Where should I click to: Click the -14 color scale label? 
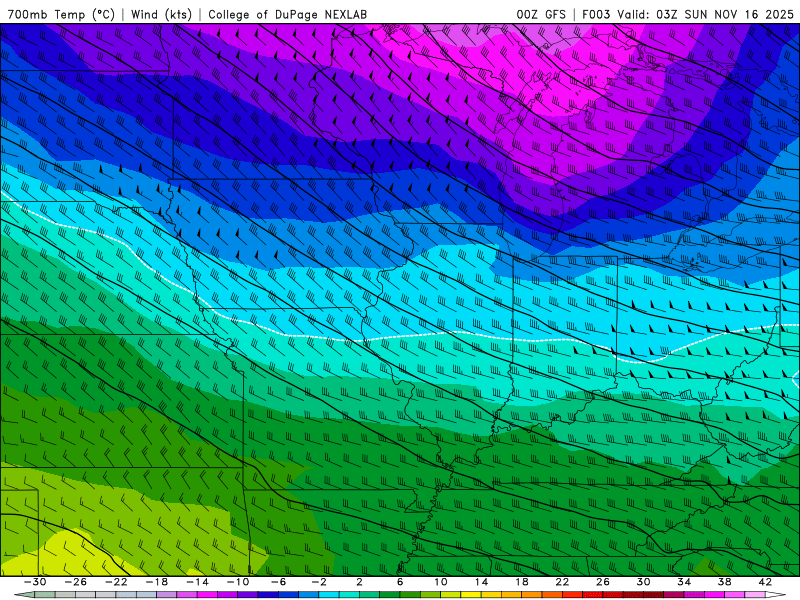[197, 582]
